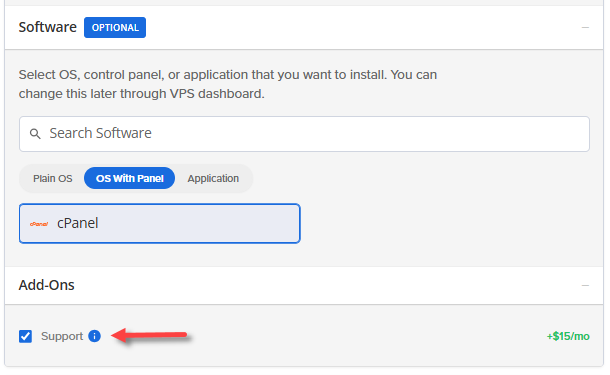The image size is (610, 375).
Task: Select the cPanel option card
Action: (x=160, y=224)
